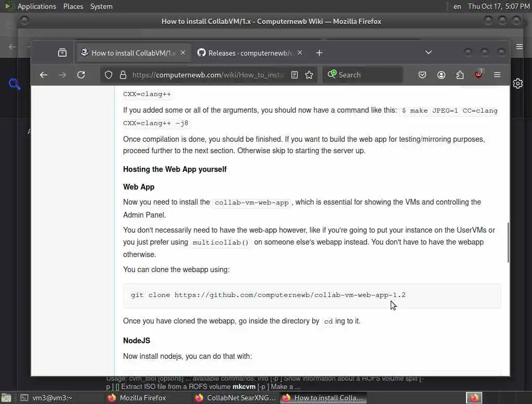532x404 pixels.
Task: Open the tracking protection shield icon
Action: 108,75
